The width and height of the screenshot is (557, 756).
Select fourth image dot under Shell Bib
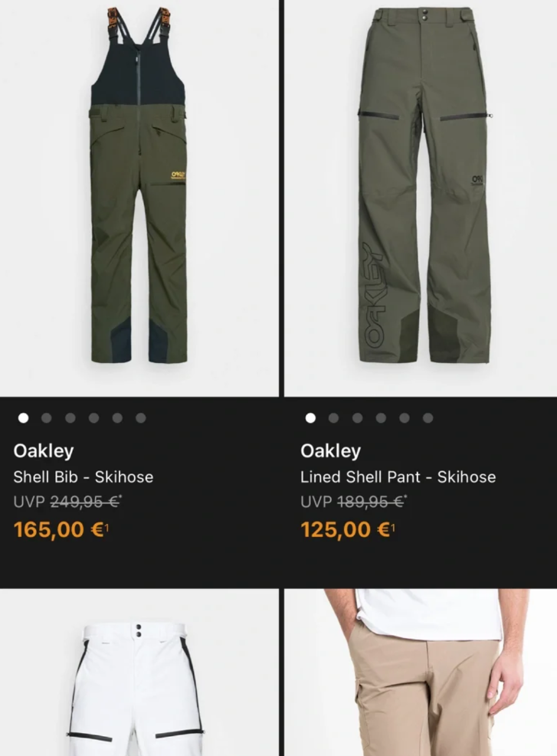(93, 418)
